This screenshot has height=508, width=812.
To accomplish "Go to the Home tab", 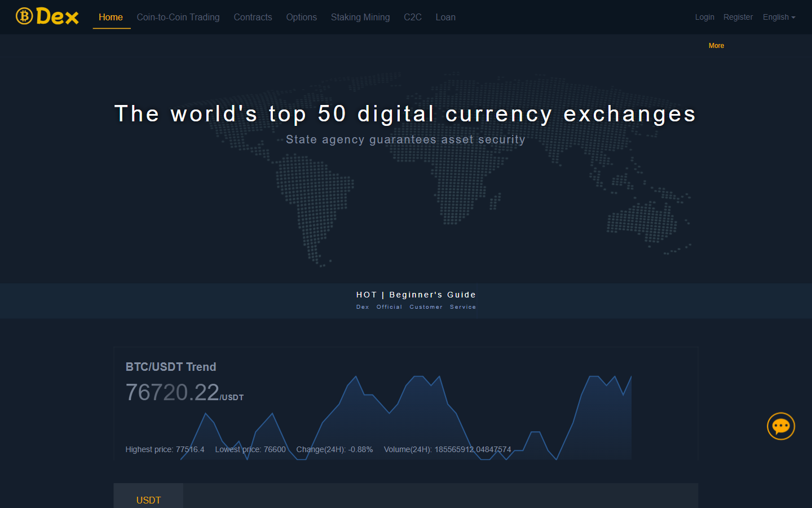I will (111, 17).
